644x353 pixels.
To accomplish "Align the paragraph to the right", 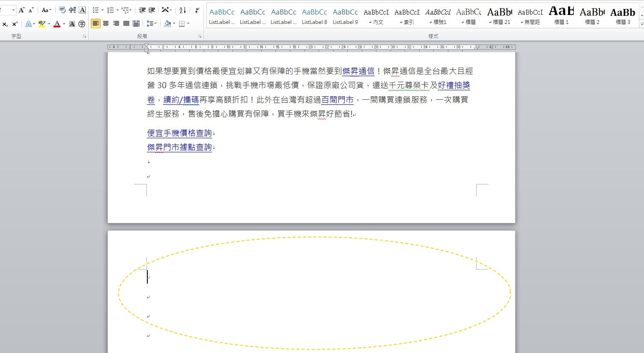I will click(x=116, y=24).
